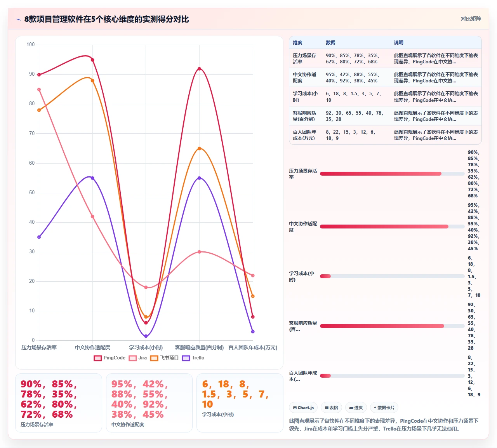The height and width of the screenshot is (448, 497).
Task: Click the 压力场景存活率 progress bar
Action: coord(392,174)
